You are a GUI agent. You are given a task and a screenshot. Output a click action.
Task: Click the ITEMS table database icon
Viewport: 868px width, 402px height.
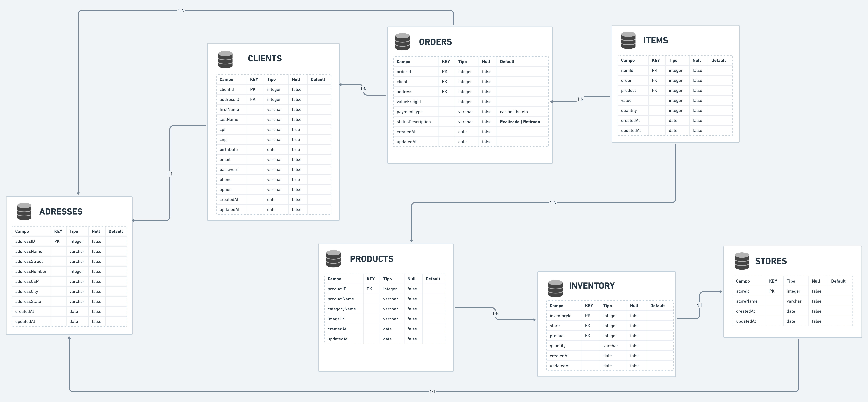click(628, 40)
